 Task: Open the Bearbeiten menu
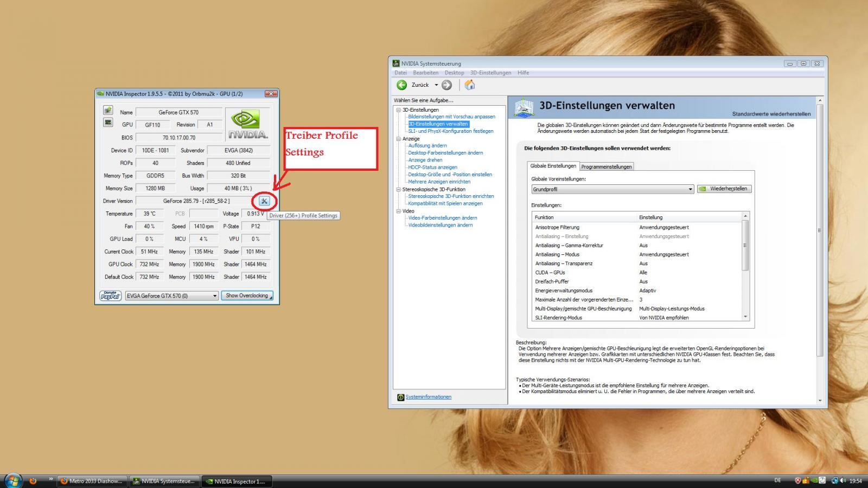click(x=425, y=73)
